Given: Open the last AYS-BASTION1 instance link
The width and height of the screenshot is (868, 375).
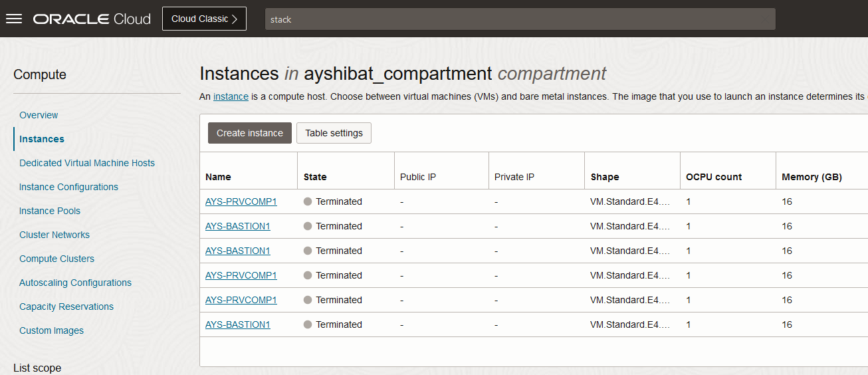Looking at the screenshot, I should coord(237,324).
